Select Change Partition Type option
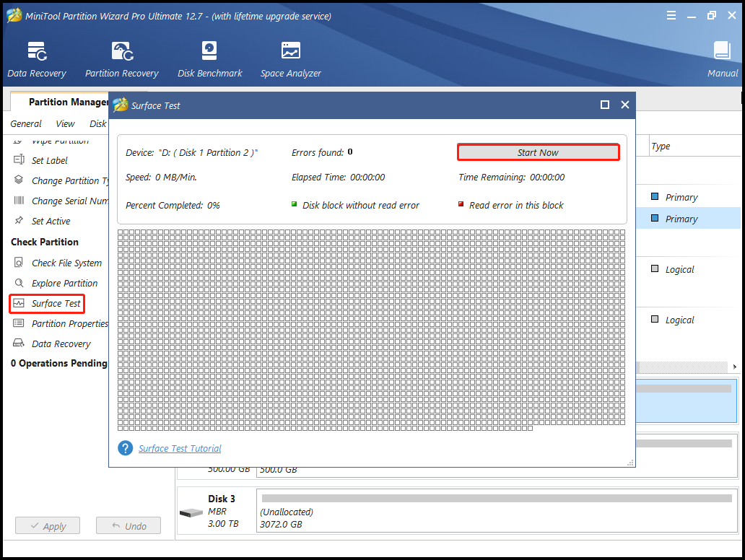The image size is (745, 560). coord(70,180)
